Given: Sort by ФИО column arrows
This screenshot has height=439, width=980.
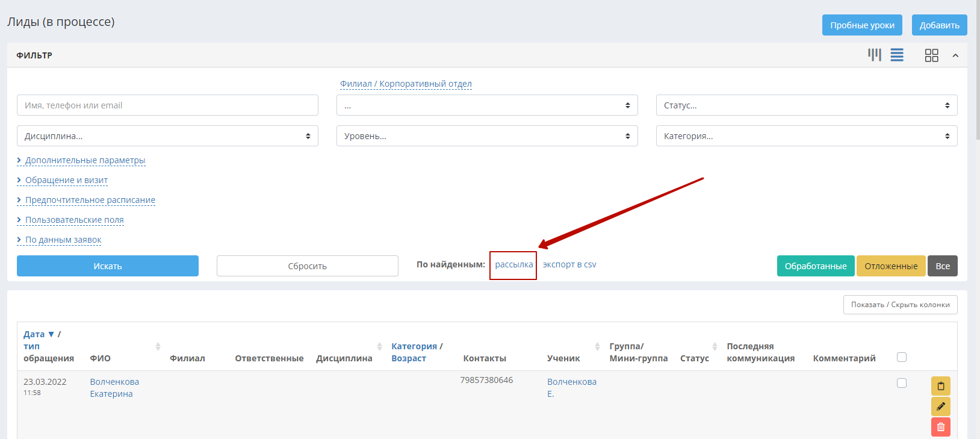Looking at the screenshot, I should (x=158, y=346).
